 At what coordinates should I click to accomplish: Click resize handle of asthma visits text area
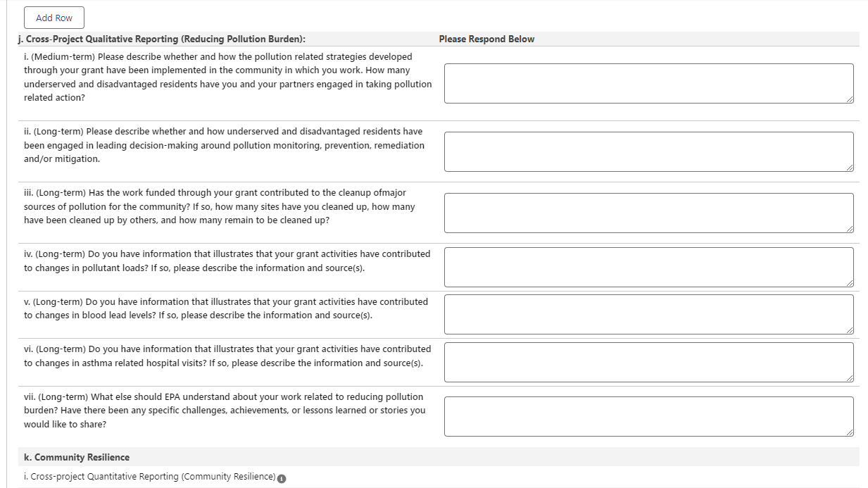850,378
